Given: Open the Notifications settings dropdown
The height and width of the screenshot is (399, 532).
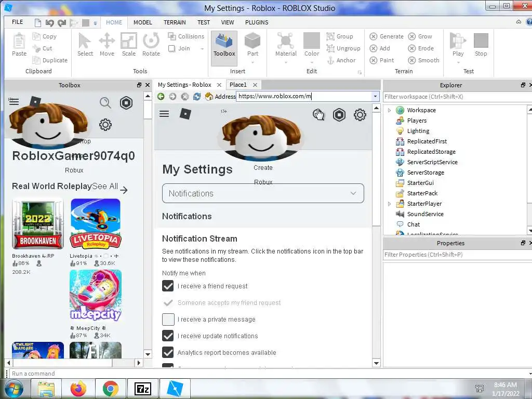Looking at the screenshot, I should point(263,193).
